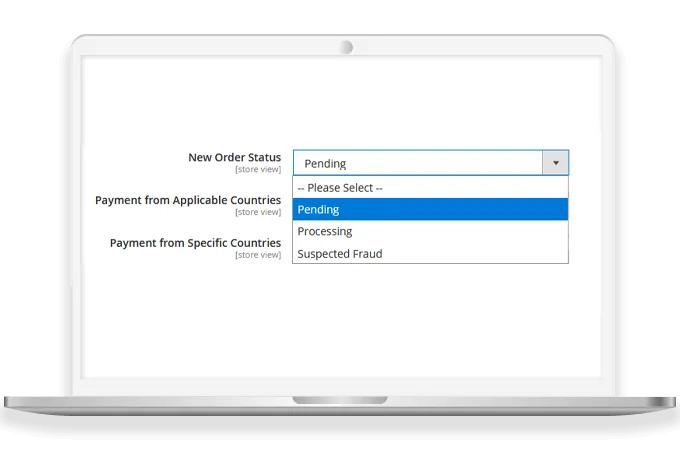Click the New Order Status dropdown arrow
Image resolution: width=680 pixels, height=450 pixels.
[555, 163]
